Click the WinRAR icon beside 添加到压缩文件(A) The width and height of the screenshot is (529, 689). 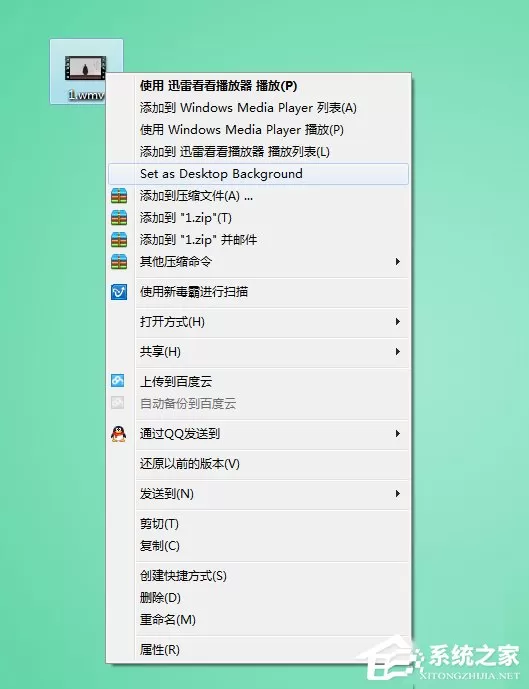pos(119,196)
